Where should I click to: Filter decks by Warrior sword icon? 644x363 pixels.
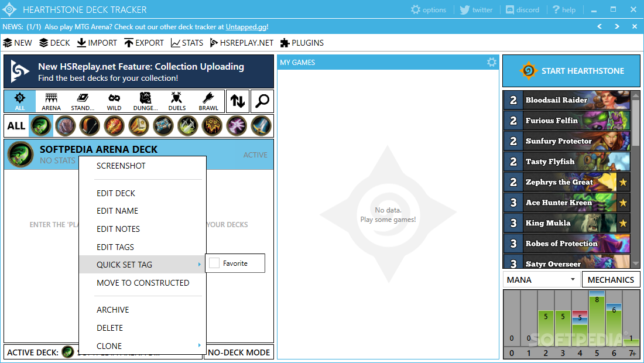click(x=261, y=126)
